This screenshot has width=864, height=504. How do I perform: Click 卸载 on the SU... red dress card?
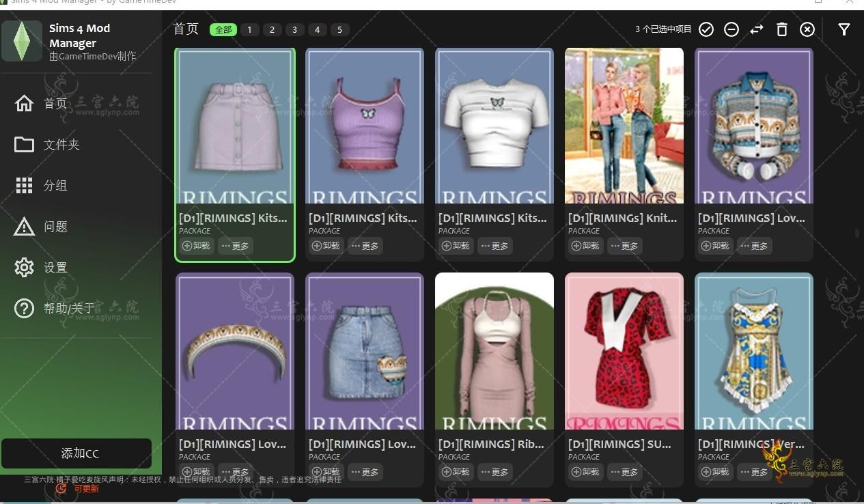[x=586, y=472]
